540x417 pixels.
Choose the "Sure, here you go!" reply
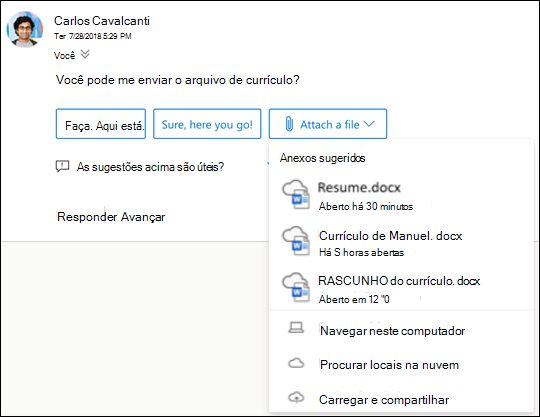[207, 124]
